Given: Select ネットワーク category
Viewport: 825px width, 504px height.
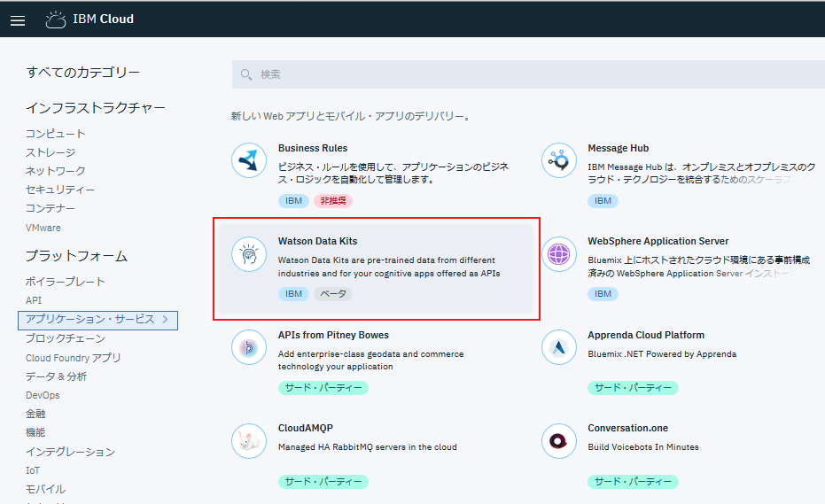Looking at the screenshot, I should point(55,171).
